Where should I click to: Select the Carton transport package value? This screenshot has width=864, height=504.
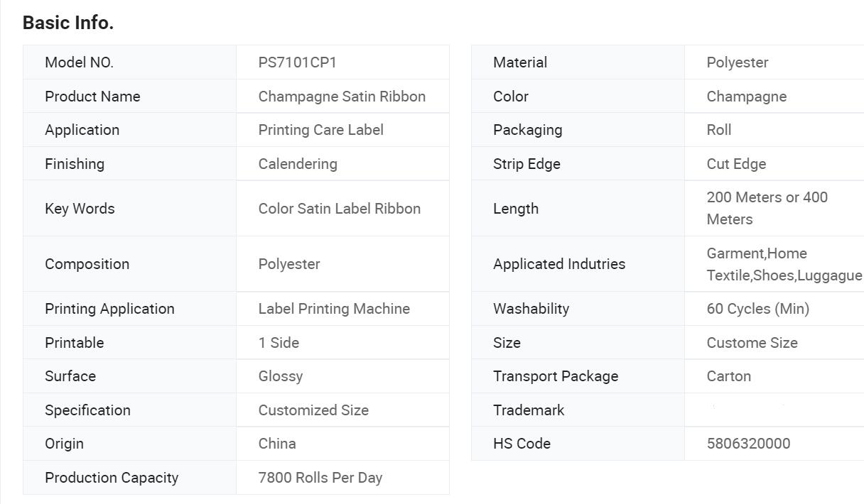pos(728,376)
